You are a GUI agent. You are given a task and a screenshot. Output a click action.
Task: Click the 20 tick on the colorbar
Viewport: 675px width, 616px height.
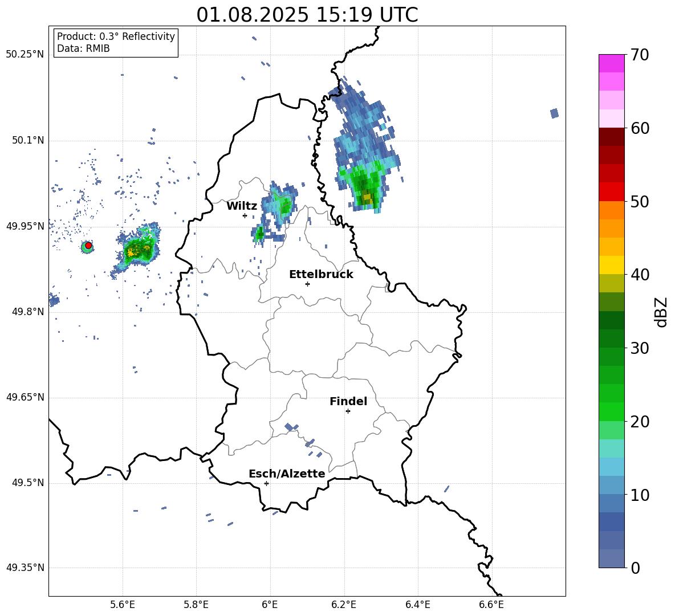click(x=640, y=422)
